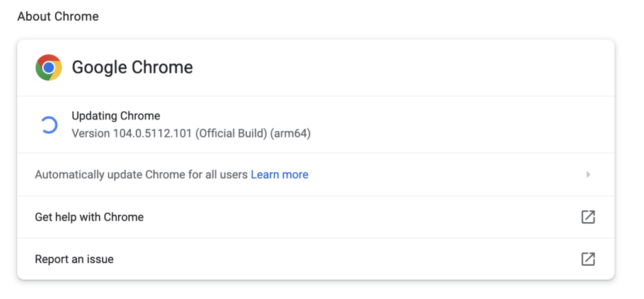Select the Get help with Chrome row
Viewport: 644px width, 299px height.
tap(316, 217)
